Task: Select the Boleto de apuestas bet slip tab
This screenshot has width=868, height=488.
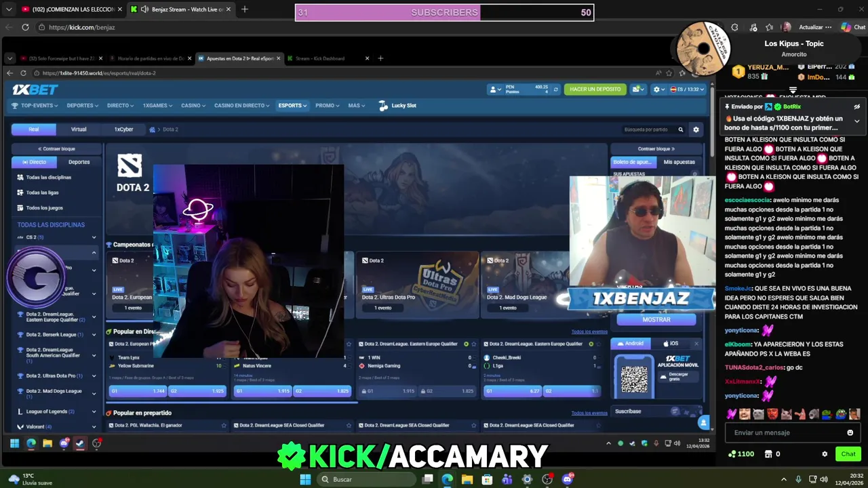Action: [x=633, y=162]
